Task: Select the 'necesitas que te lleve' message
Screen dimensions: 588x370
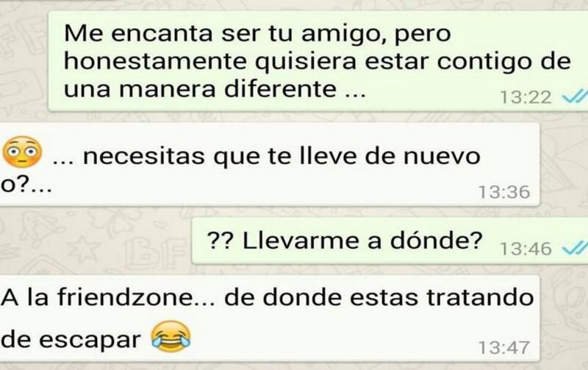Action: coord(270,164)
